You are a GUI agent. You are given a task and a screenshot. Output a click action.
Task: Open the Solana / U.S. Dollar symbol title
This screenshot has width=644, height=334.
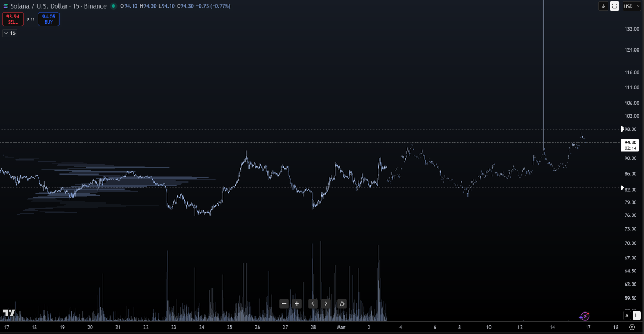pos(58,6)
